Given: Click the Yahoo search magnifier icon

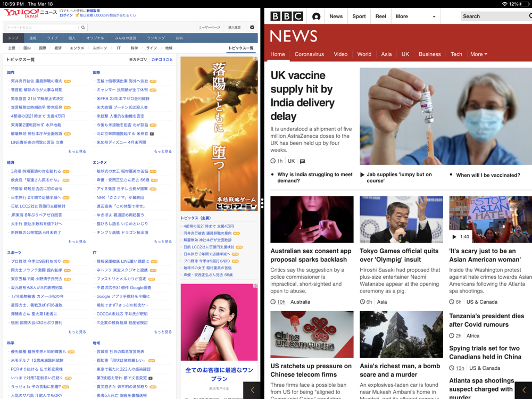Looking at the screenshot, I should click(83, 28).
